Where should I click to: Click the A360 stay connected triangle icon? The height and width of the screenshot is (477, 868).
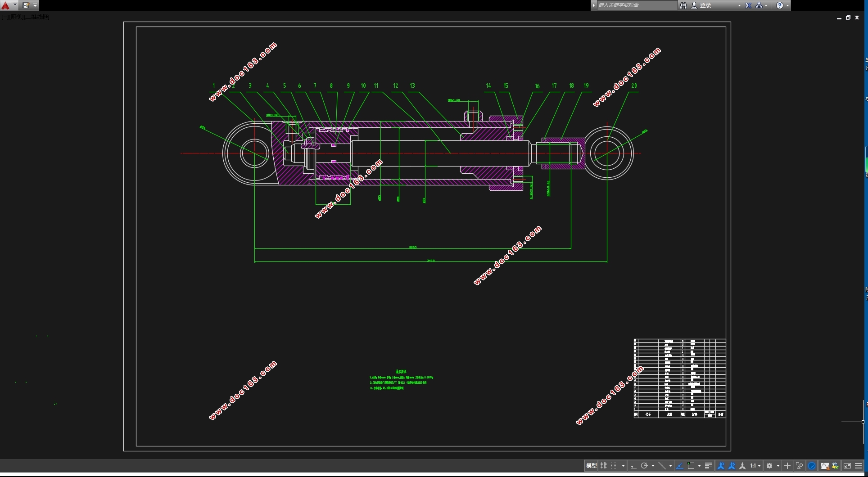pyautogui.click(x=759, y=5)
